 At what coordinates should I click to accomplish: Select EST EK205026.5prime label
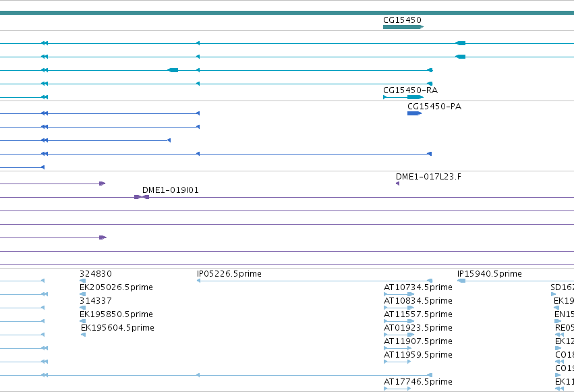(x=116, y=287)
